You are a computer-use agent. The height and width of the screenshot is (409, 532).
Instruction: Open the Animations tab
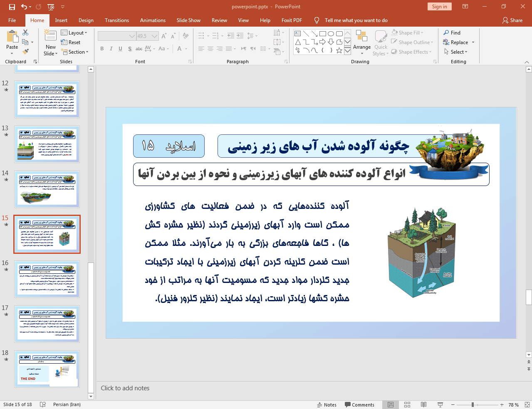[153, 20]
